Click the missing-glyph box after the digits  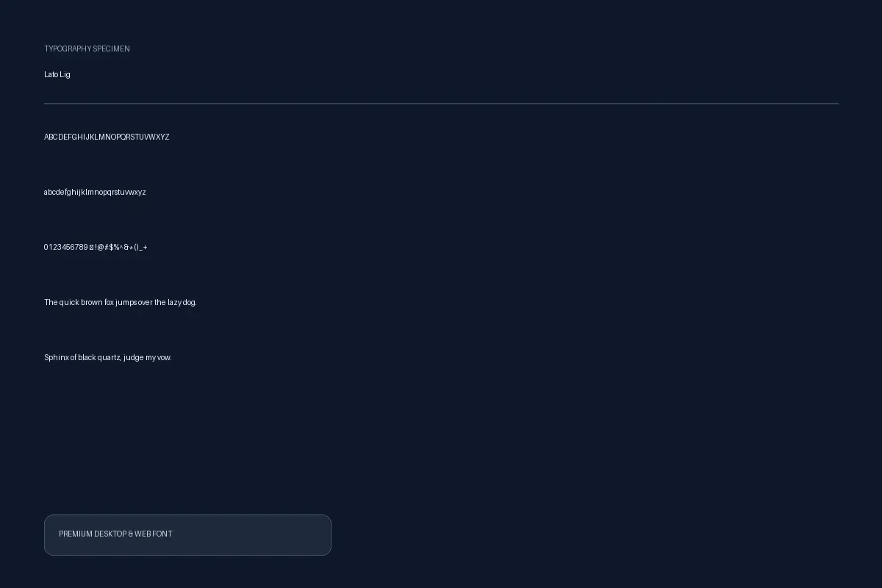[x=91, y=247]
